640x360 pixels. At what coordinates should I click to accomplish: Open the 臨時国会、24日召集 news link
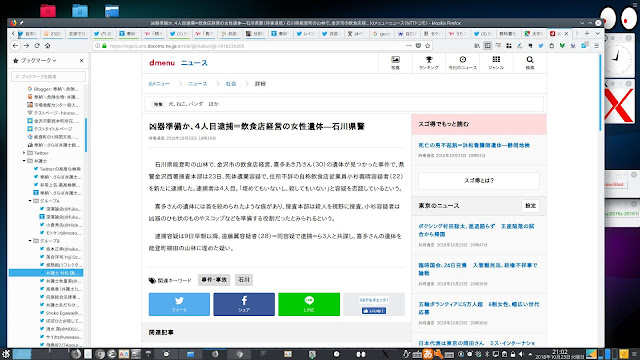click(478, 269)
